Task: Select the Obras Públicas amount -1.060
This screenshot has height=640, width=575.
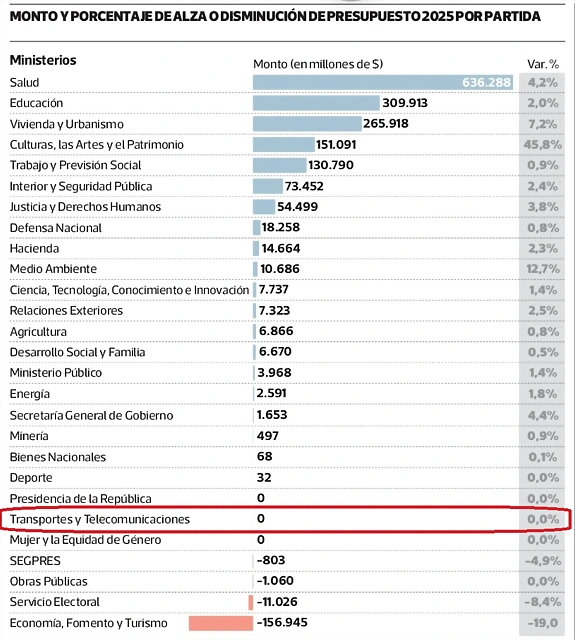Action: (x=275, y=581)
